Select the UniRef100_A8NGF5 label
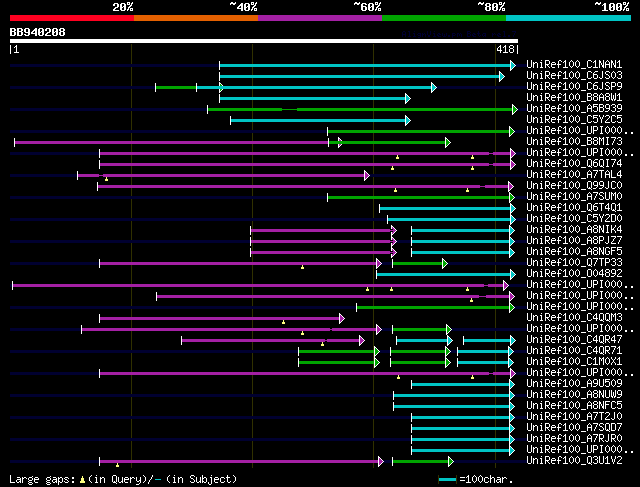Viewport: 640px width, 487px height. [x=574, y=252]
